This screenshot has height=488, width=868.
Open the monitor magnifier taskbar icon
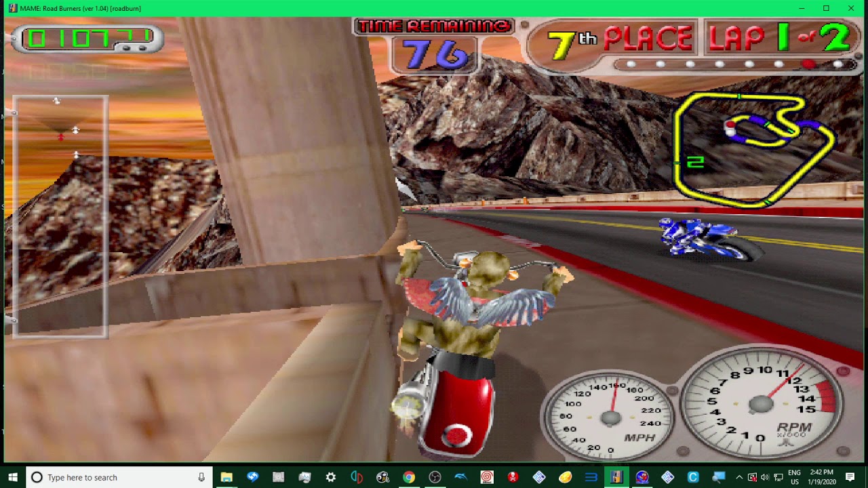(719, 477)
